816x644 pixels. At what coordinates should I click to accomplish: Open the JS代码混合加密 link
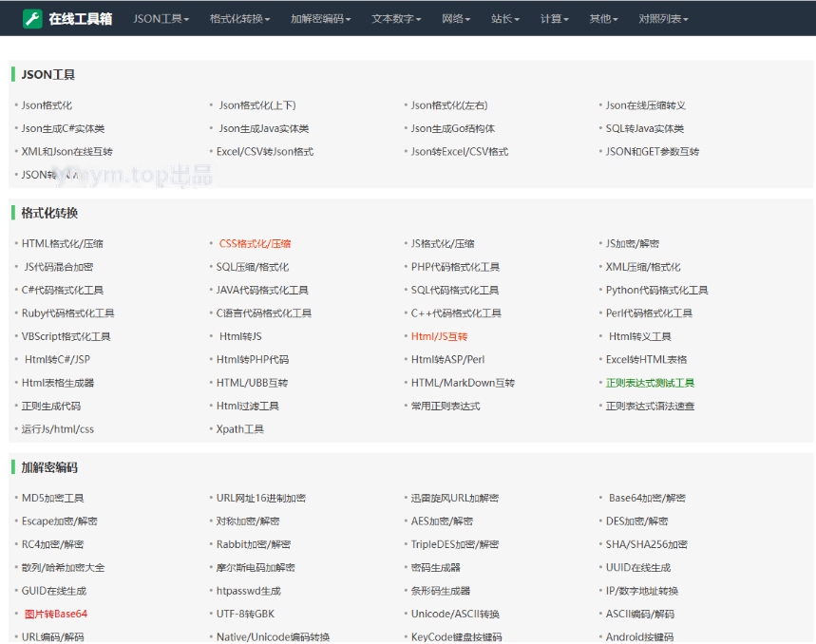click(59, 267)
